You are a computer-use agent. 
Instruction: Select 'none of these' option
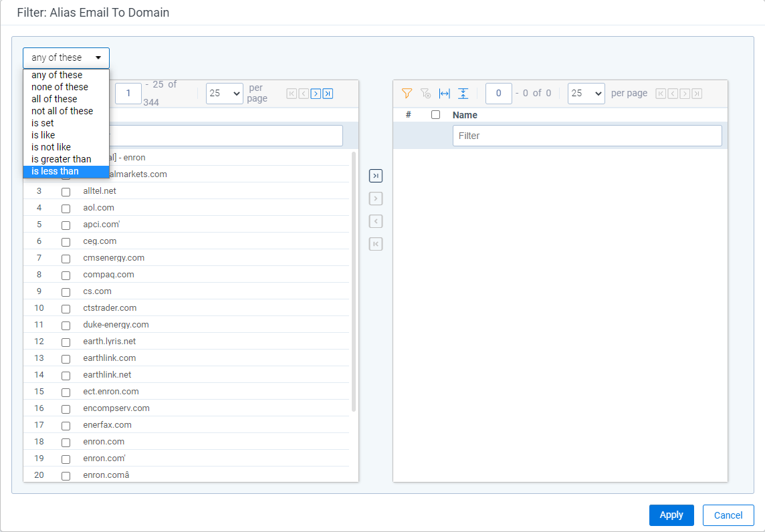[x=66, y=87]
